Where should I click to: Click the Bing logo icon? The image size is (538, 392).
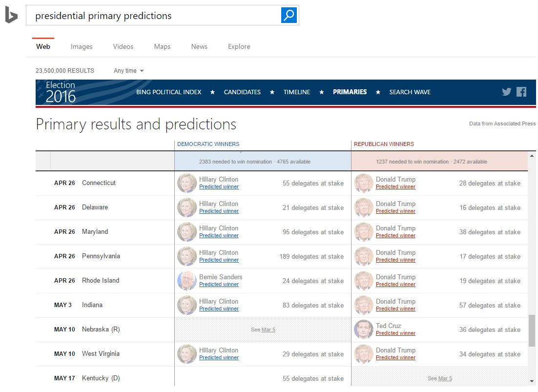pos(11,15)
